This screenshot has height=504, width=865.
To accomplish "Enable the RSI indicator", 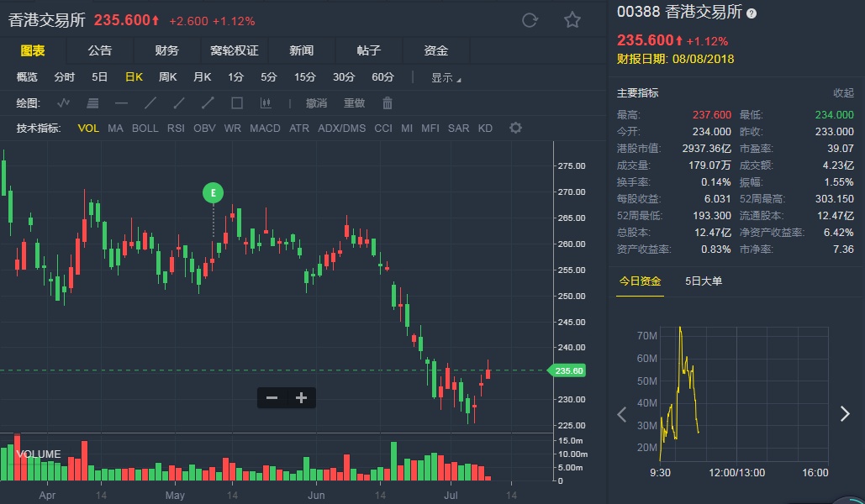I will (x=176, y=129).
